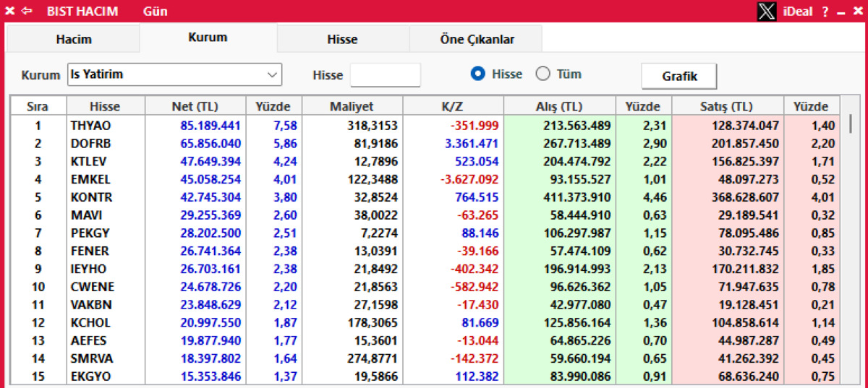Click the BIST HACIM window title
The width and height of the screenshot is (868, 388).
[x=82, y=12]
